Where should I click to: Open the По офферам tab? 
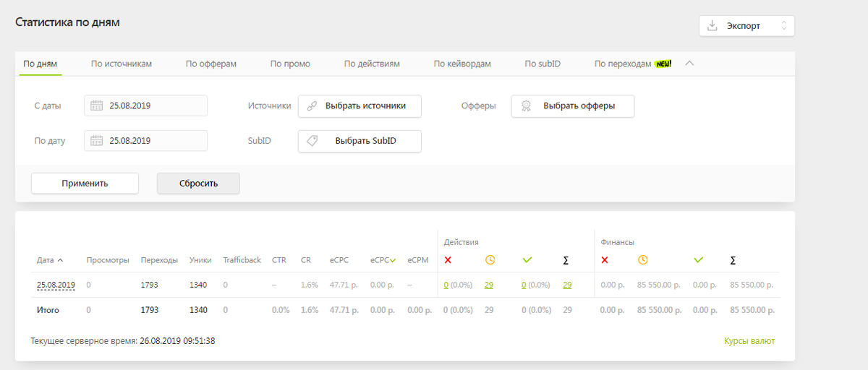pos(211,64)
